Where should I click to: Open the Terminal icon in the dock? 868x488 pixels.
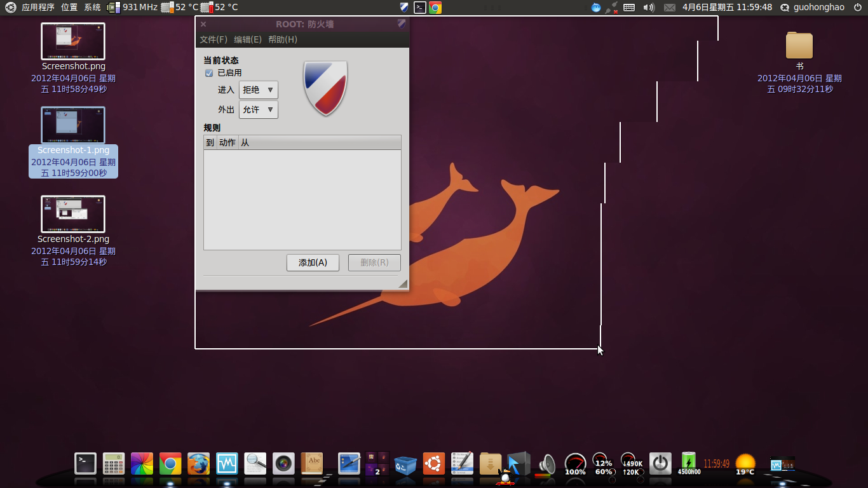pyautogui.click(x=85, y=463)
